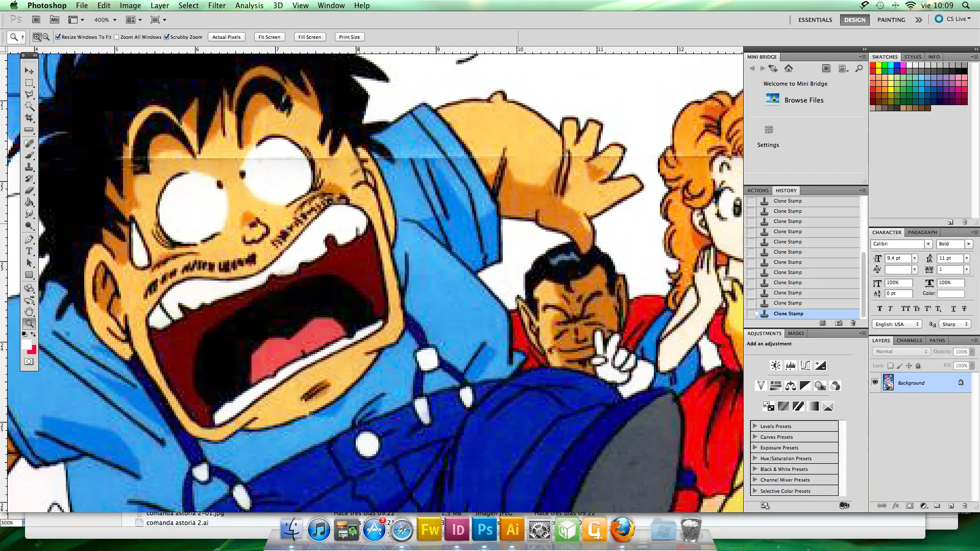Select the Clone Stamp tool in toolbox
The width and height of the screenshot is (980, 551).
29,167
